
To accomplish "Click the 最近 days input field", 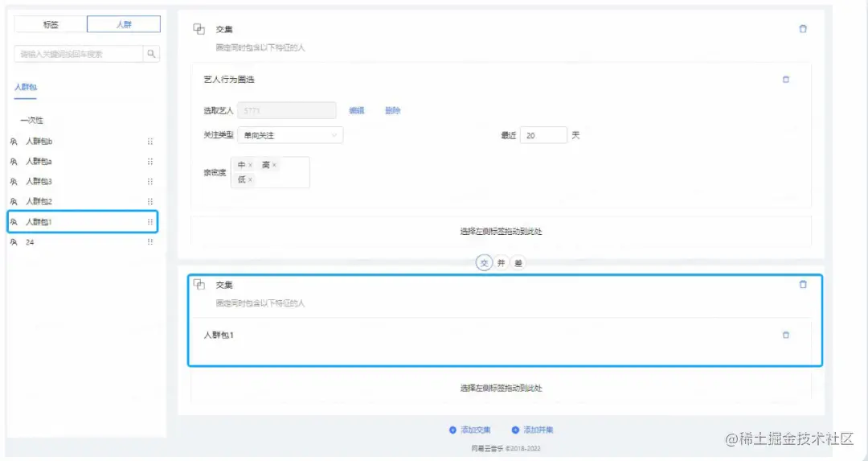I will coord(543,135).
